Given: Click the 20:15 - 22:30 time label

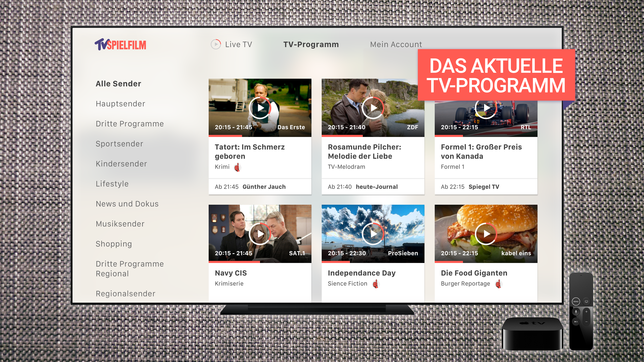Looking at the screenshot, I should [347, 253].
